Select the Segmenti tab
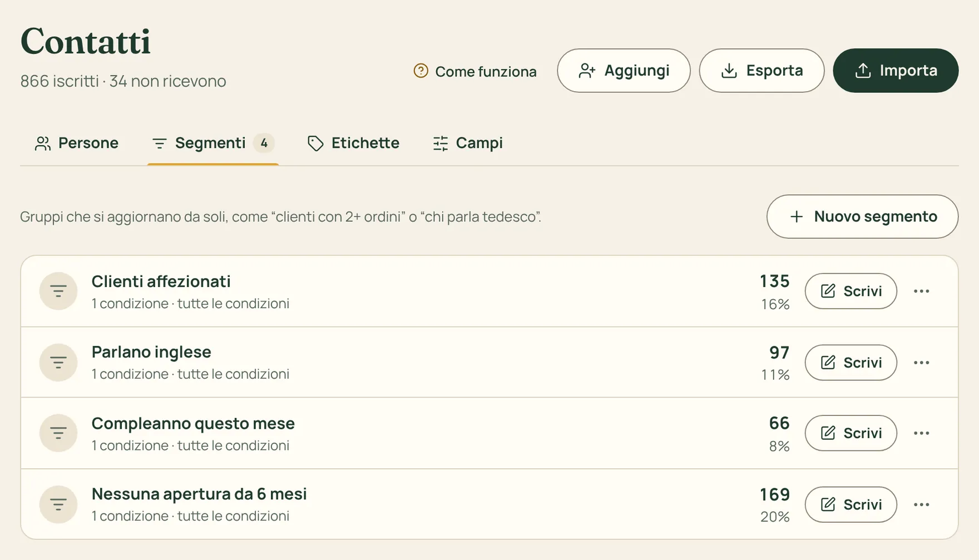The width and height of the screenshot is (979, 560). pos(213,143)
